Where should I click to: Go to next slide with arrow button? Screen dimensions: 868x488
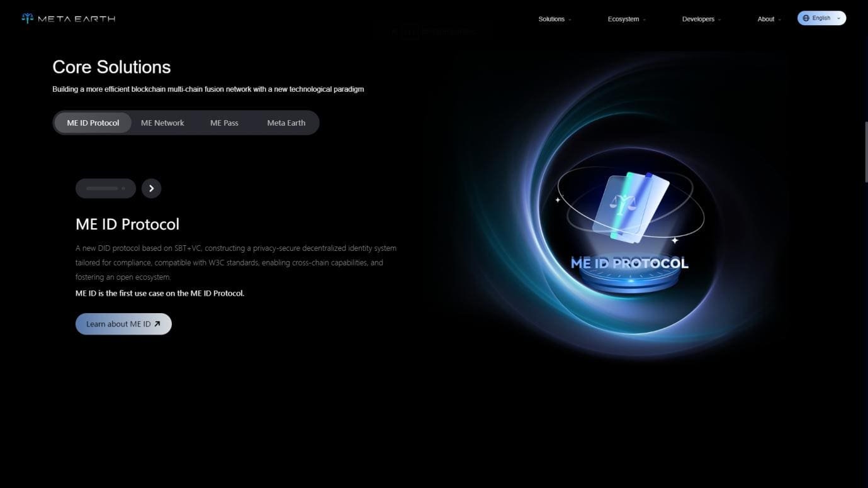[151, 189]
